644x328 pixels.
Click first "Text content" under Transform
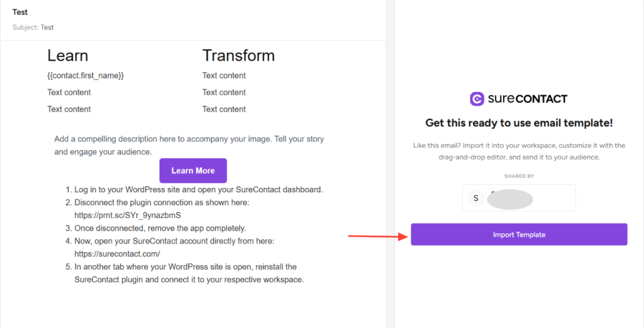224,75
